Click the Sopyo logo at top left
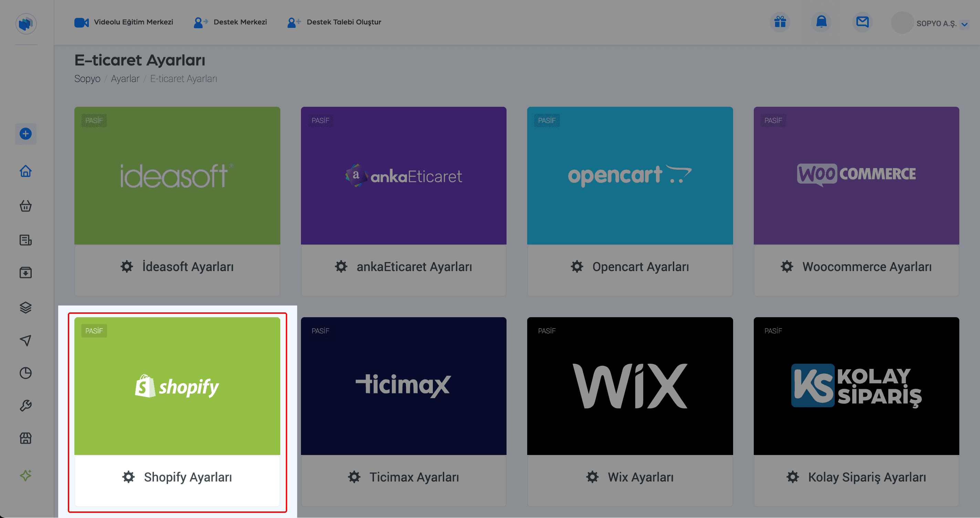Image resolution: width=980 pixels, height=518 pixels. click(x=26, y=24)
